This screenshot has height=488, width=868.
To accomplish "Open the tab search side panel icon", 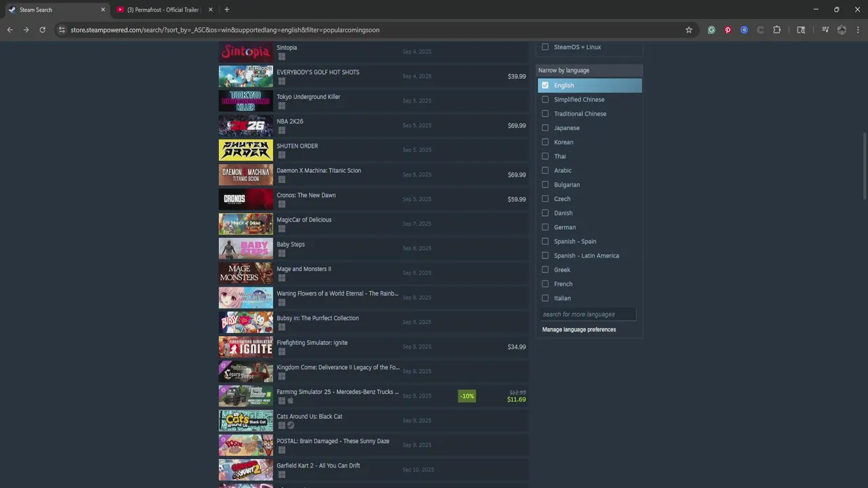I will click(x=801, y=30).
